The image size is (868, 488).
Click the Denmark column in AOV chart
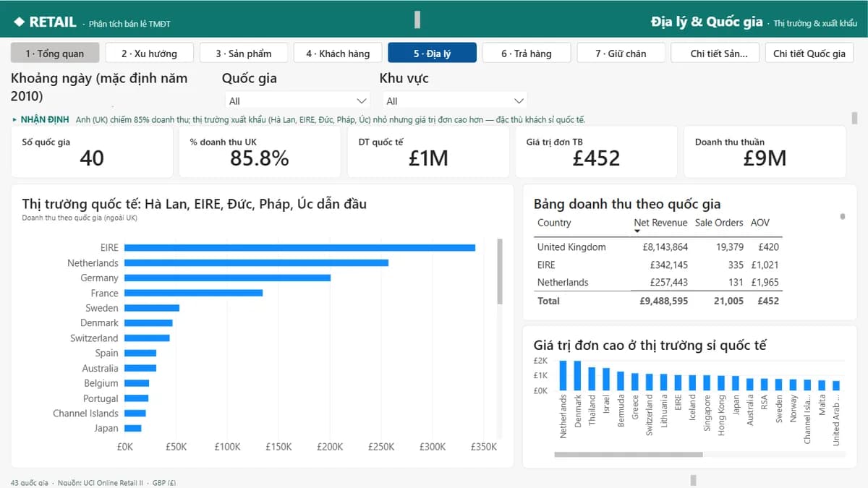coord(577,375)
